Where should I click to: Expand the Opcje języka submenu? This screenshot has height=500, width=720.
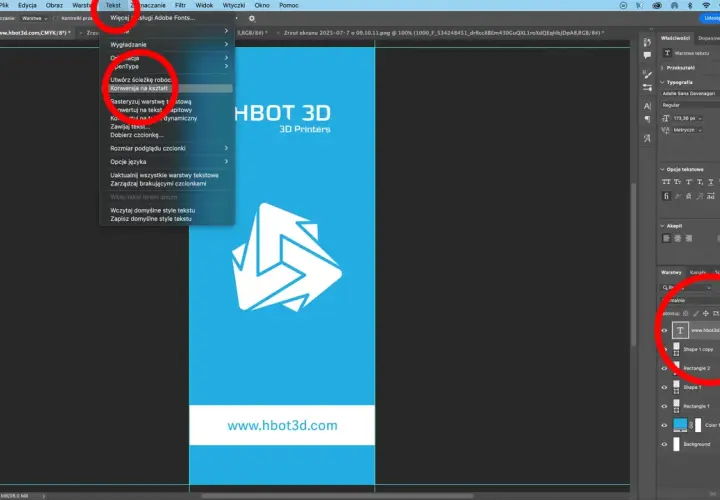167,162
